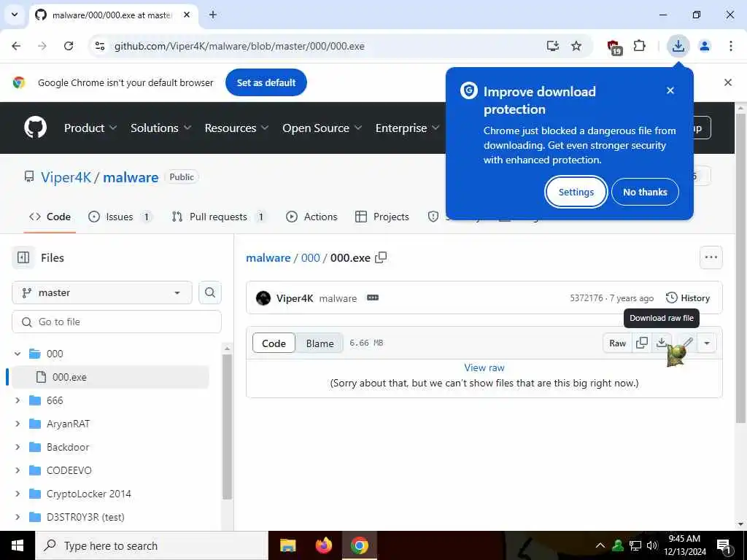Open tab search dropdown arrow
This screenshot has height=560, width=747.
(15, 15)
